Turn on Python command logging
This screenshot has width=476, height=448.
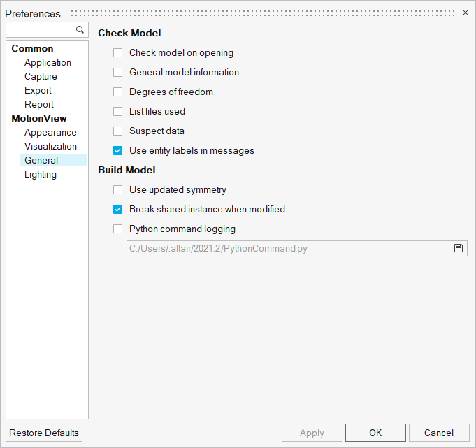coord(118,229)
